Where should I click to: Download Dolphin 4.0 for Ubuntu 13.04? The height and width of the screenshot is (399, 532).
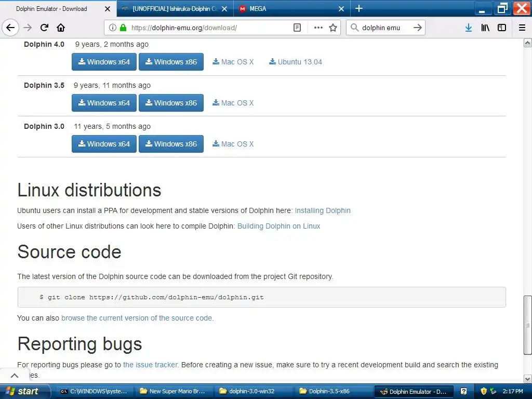tap(296, 62)
